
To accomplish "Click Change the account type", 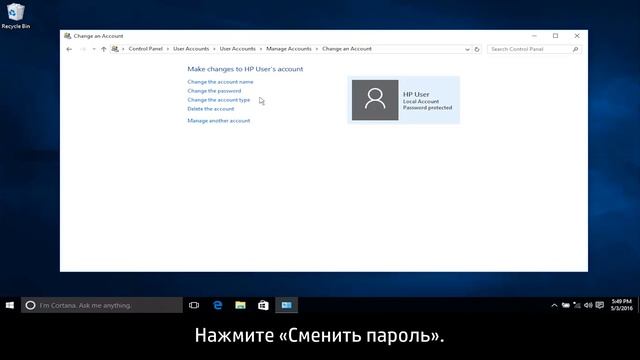I will point(218,100).
